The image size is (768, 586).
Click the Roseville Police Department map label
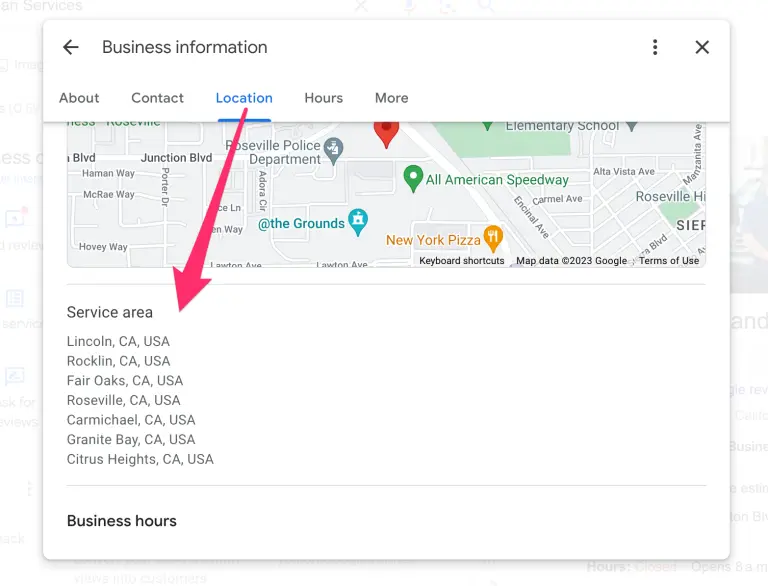tap(273, 152)
